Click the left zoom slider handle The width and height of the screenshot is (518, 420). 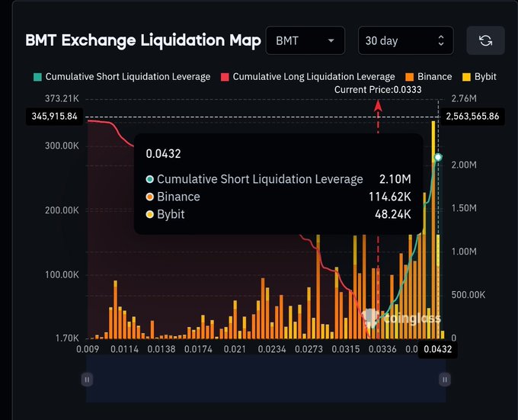tap(87, 380)
